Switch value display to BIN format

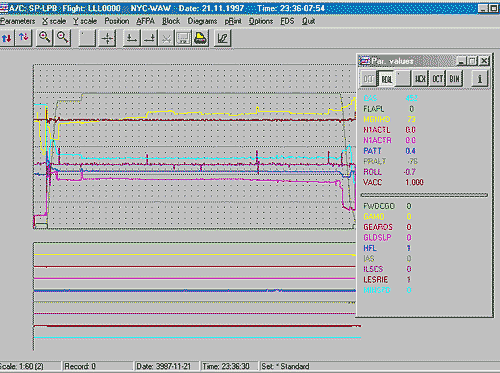pyautogui.click(x=454, y=79)
